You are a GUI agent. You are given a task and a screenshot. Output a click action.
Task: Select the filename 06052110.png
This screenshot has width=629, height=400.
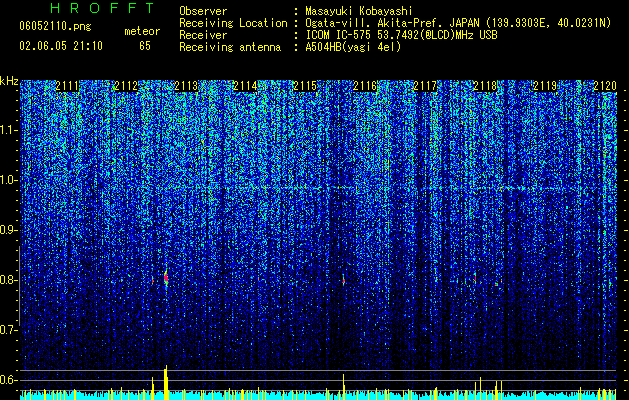[x=55, y=27]
